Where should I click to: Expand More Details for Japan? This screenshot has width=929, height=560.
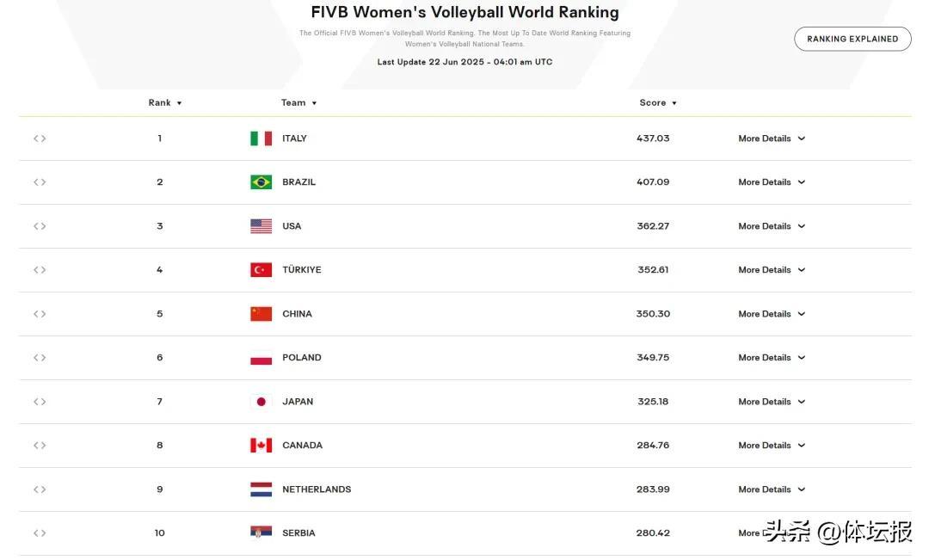[x=772, y=402]
